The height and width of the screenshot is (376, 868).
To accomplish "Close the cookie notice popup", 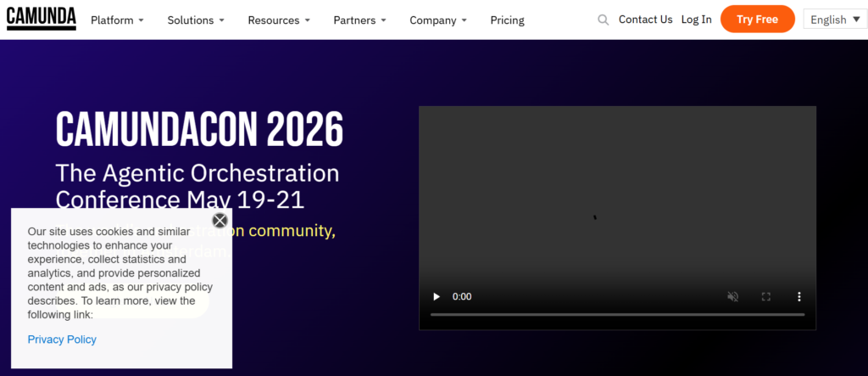I will 220,221.
